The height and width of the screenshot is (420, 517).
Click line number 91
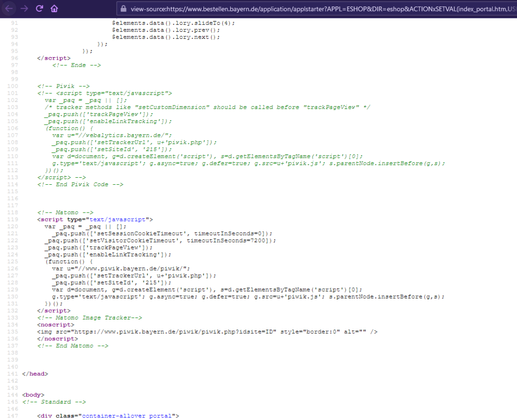(14, 23)
